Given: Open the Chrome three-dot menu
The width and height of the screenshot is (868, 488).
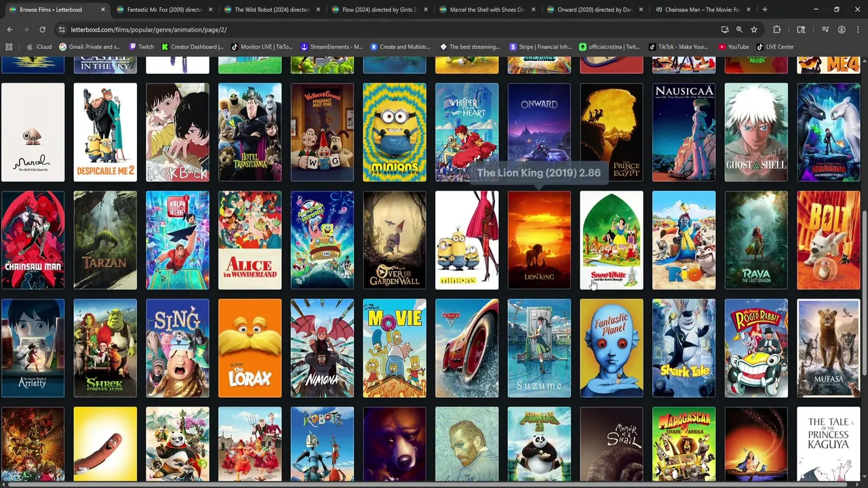Looking at the screenshot, I should coord(858,30).
